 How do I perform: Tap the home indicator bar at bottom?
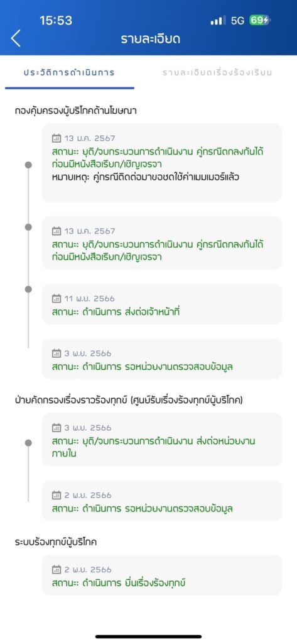coord(148,636)
